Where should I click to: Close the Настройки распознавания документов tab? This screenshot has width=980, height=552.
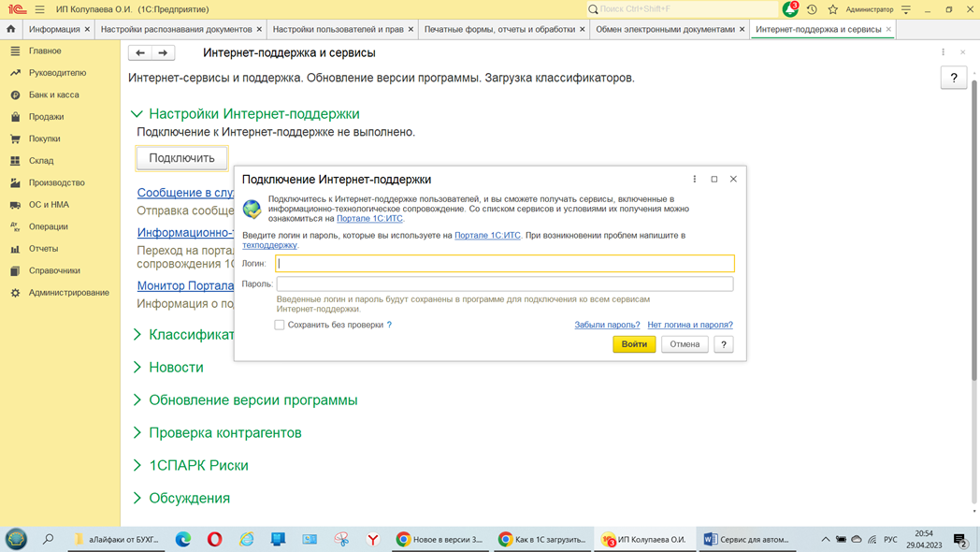[x=259, y=29]
